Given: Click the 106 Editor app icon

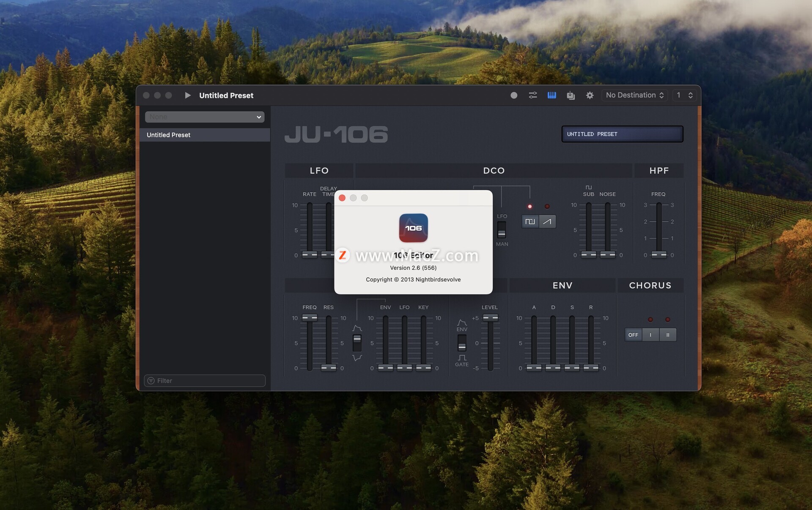Looking at the screenshot, I should click(x=413, y=228).
